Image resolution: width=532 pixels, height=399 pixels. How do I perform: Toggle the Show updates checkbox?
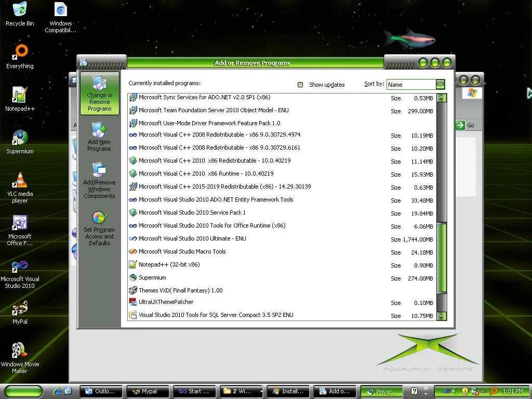[x=300, y=85]
